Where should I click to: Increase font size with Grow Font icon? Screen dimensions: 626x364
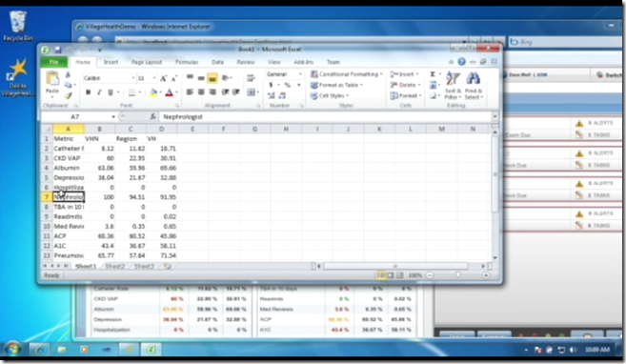tap(163, 79)
